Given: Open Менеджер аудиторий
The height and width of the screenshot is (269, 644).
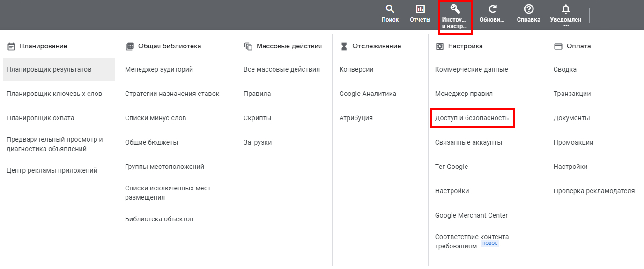Looking at the screenshot, I should (159, 70).
